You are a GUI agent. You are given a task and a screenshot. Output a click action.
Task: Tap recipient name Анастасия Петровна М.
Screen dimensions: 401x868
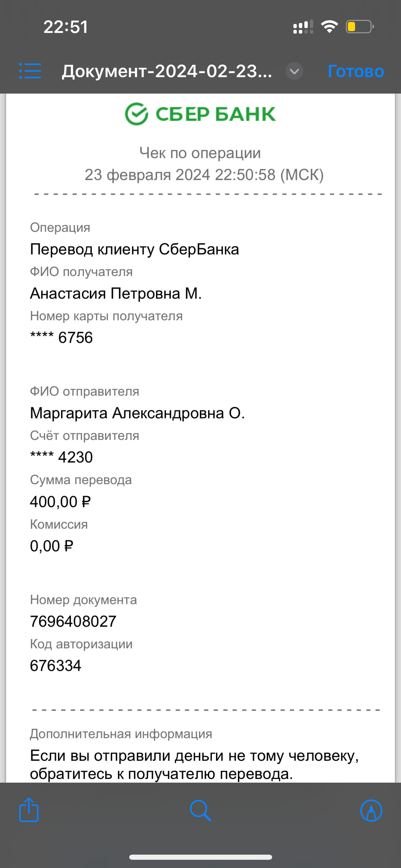pos(116,293)
